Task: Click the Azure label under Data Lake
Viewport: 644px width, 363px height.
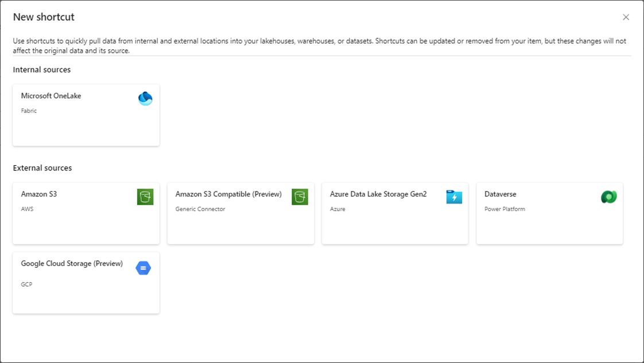Action: (337, 209)
